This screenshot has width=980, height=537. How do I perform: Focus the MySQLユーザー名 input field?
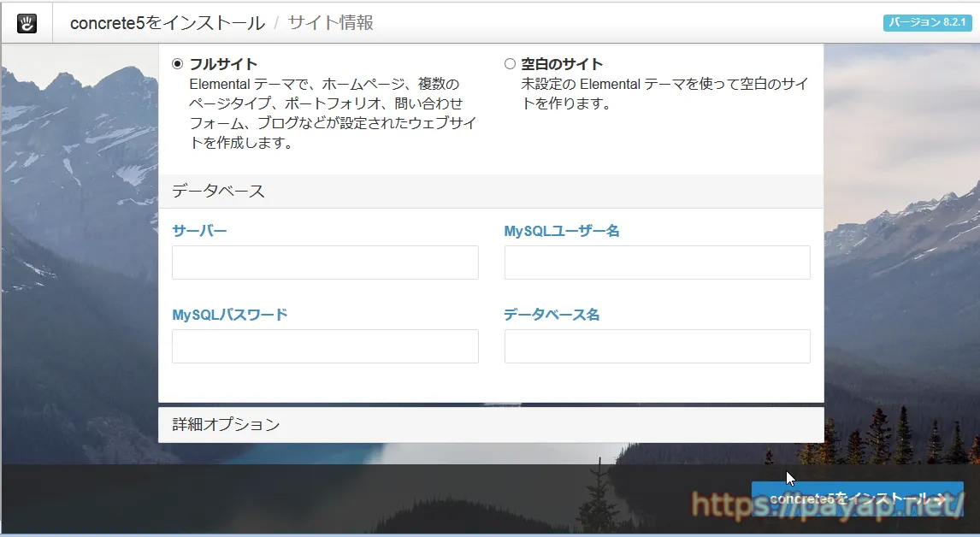click(657, 263)
